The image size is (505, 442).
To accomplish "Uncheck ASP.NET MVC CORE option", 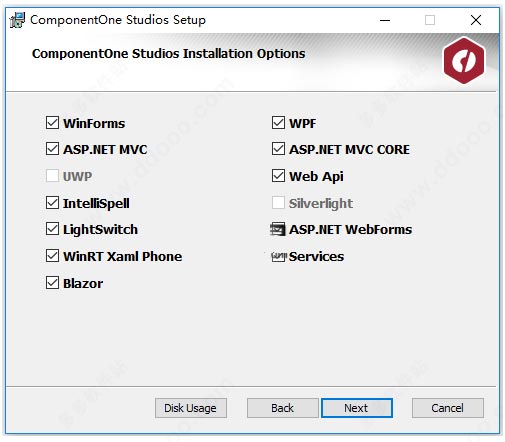I will click(278, 149).
